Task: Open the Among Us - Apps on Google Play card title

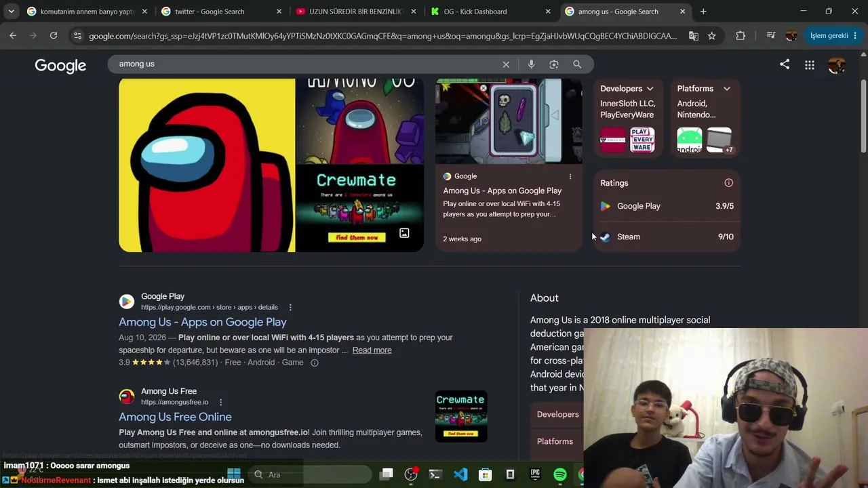Action: tap(502, 191)
